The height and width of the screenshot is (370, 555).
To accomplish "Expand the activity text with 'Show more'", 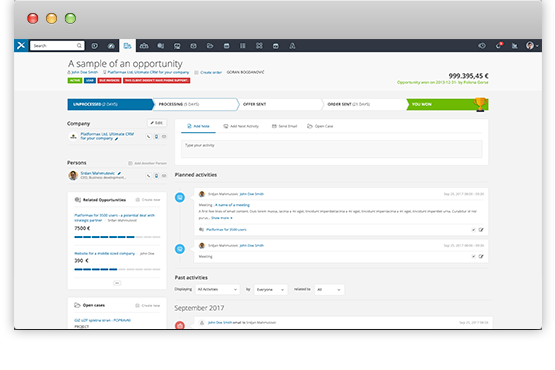I will point(222,218).
